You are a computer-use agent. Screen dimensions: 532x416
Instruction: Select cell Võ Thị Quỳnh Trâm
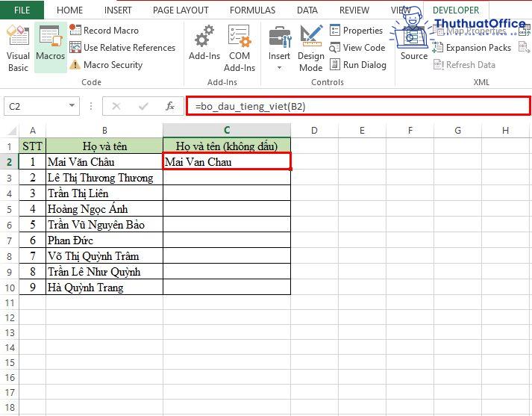tap(104, 255)
